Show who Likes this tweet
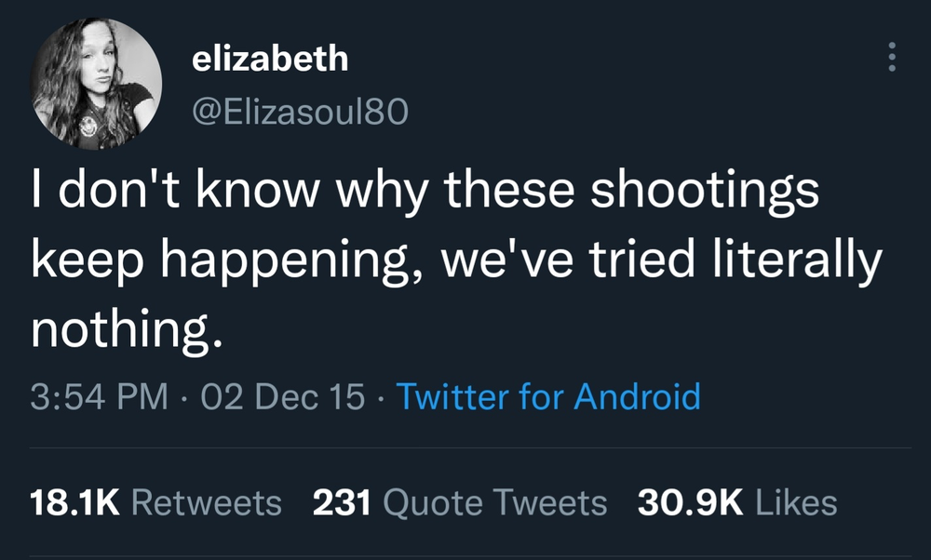 pos(796,502)
